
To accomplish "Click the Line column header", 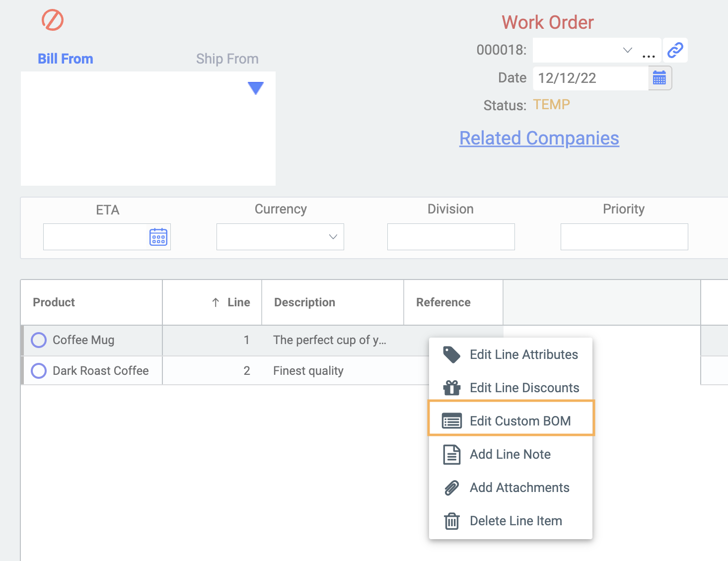I will (x=212, y=302).
